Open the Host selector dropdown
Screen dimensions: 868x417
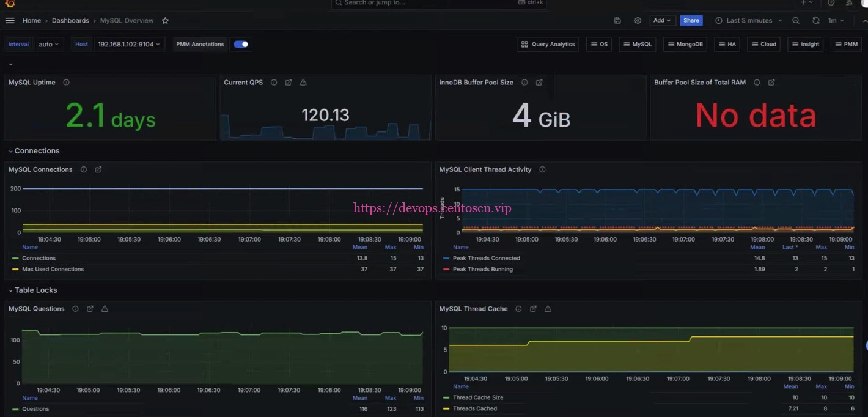(129, 44)
